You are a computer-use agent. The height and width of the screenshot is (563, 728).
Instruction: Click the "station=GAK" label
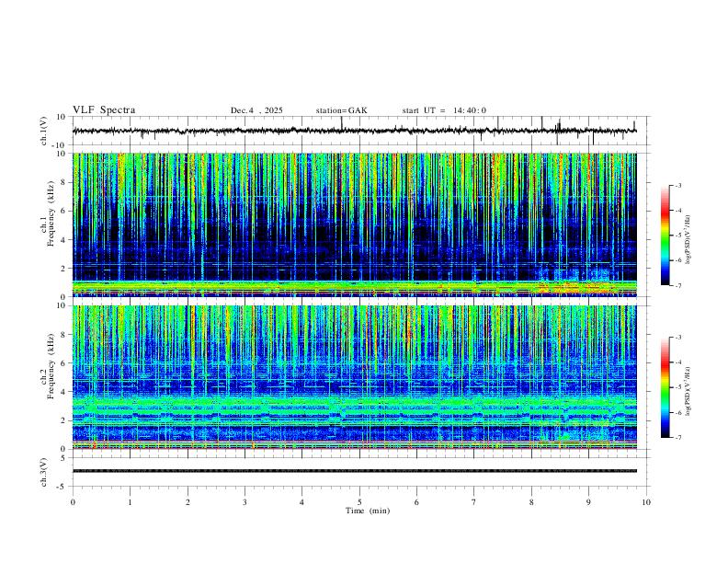tap(341, 110)
